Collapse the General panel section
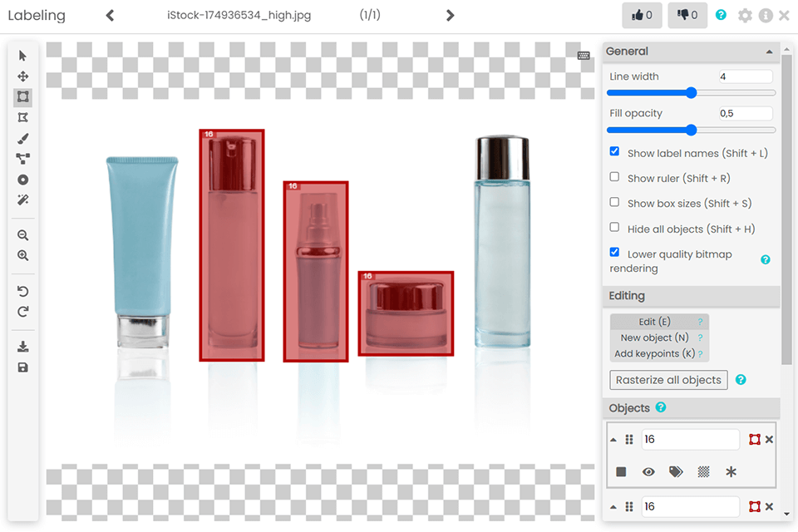Image resolution: width=798 pixels, height=532 pixels. point(768,52)
